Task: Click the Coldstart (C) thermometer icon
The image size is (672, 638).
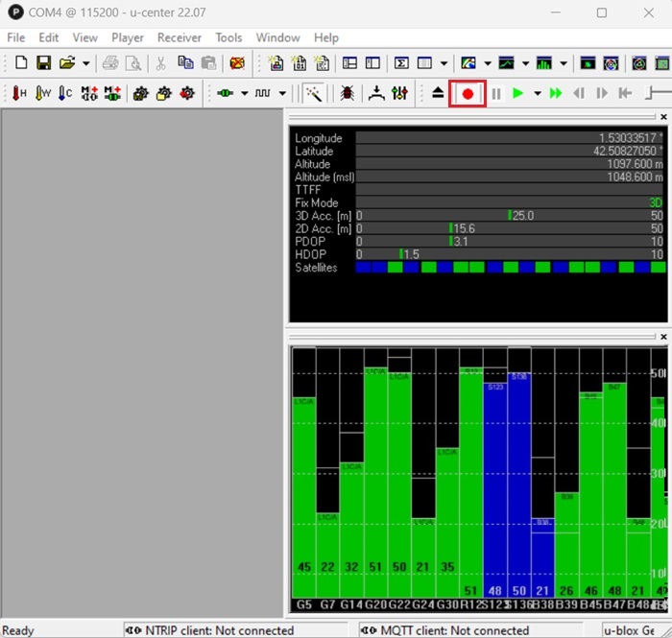Action: [x=65, y=93]
